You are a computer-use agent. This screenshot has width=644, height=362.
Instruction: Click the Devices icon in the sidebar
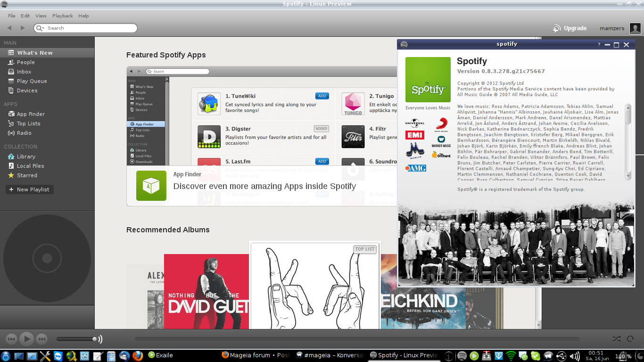pos(11,90)
